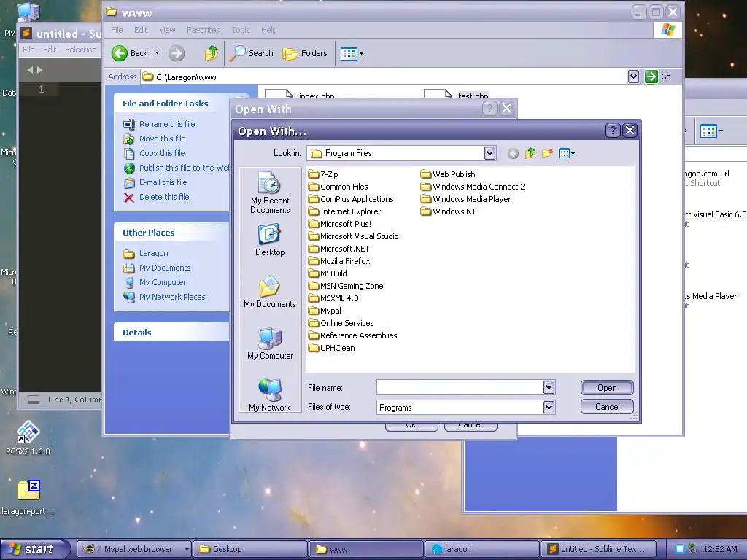This screenshot has width=747, height=560.
Task: Expand the File name dropdown arrow
Action: point(549,388)
